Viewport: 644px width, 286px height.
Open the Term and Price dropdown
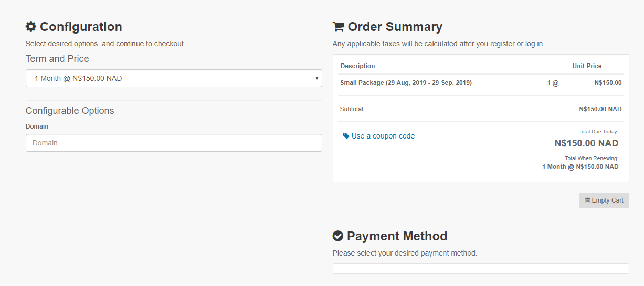pyautogui.click(x=174, y=78)
